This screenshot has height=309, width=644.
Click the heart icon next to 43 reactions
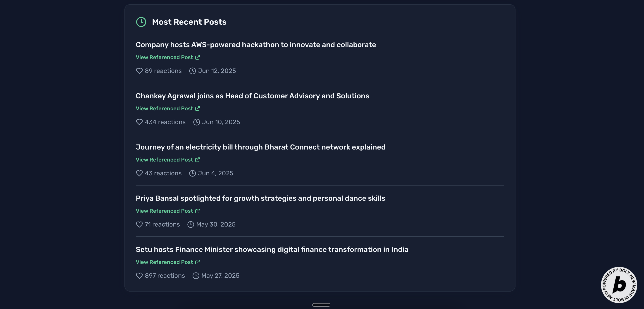139,173
